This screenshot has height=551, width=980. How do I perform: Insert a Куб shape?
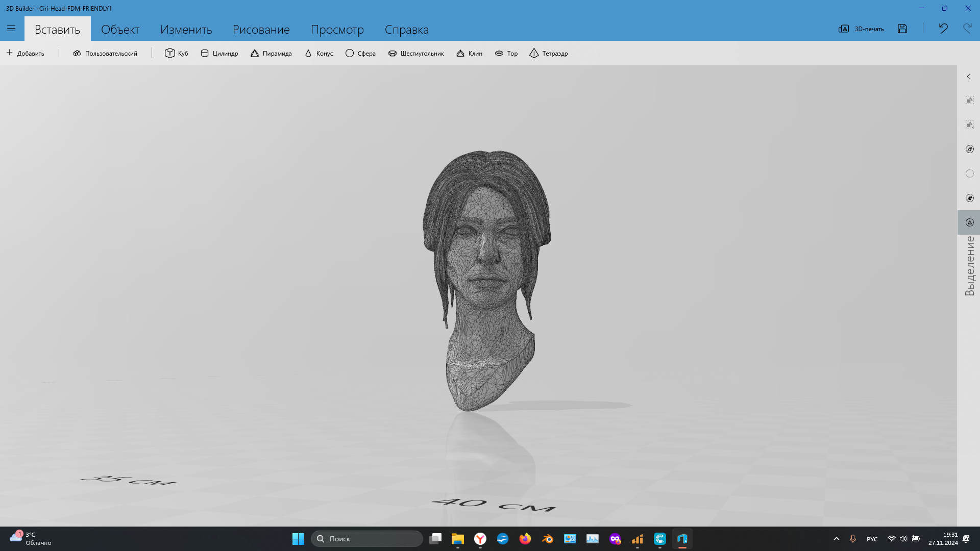click(x=177, y=53)
